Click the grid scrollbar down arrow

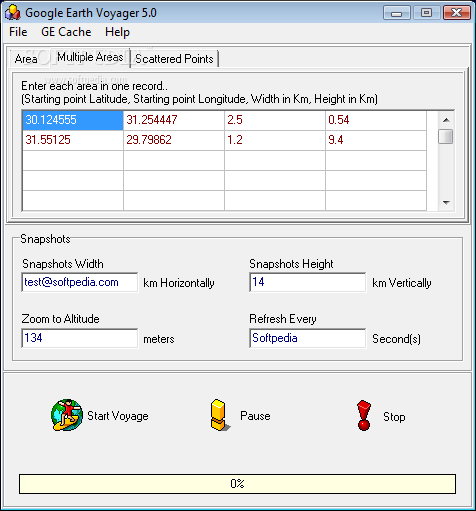pyautogui.click(x=446, y=202)
